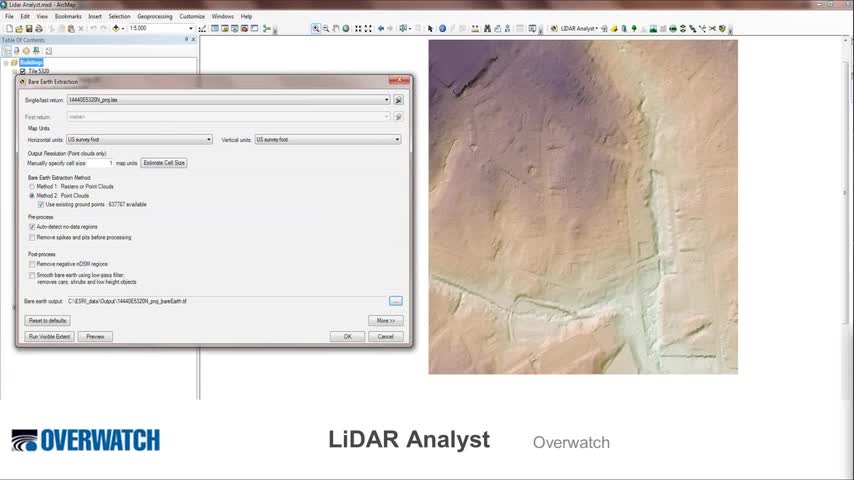
Task: Create a new map document
Action: pos(9,28)
